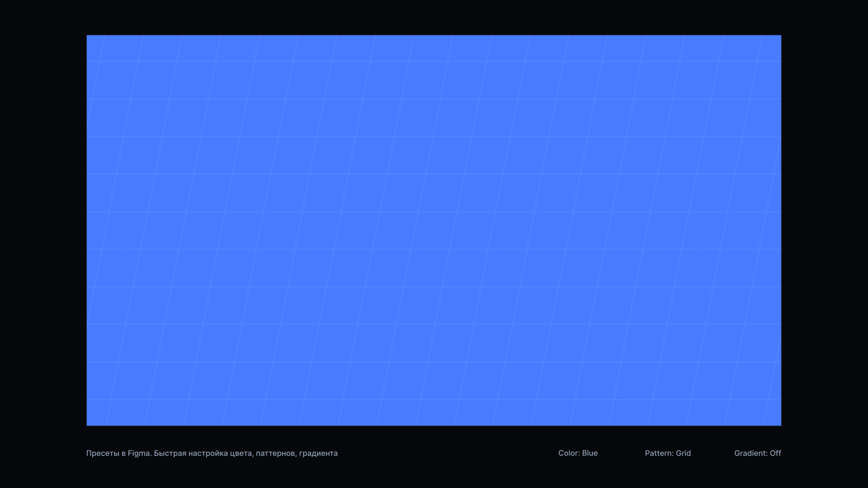Click the word Grid in footer
Screen dimensions: 868x488
pyautogui.click(x=683, y=453)
